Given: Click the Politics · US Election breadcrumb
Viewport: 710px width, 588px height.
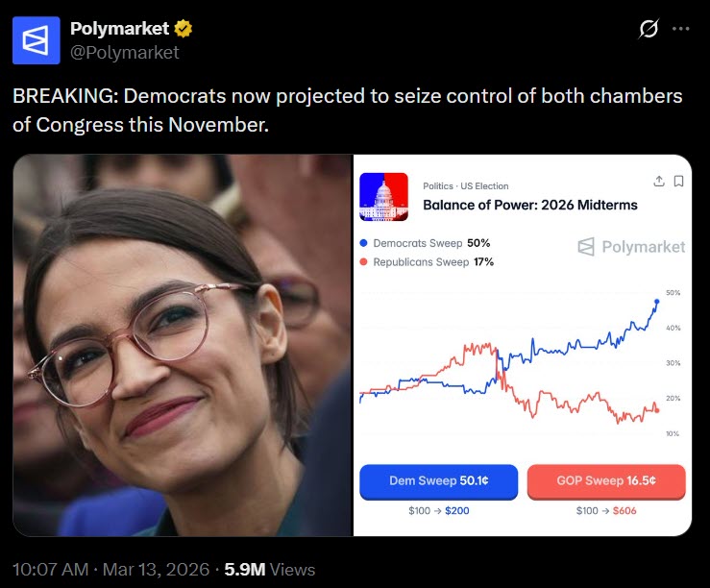Looking at the screenshot, I should [x=466, y=186].
